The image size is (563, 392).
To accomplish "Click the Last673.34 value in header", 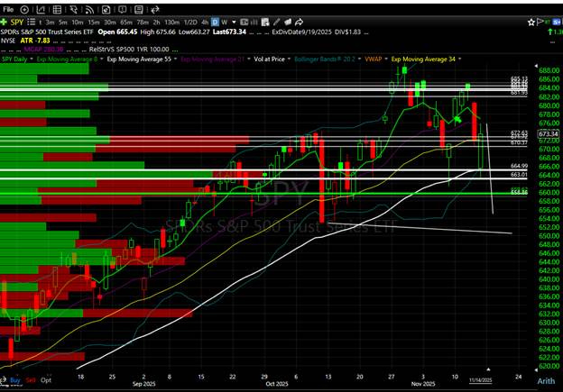I will tap(229, 32).
